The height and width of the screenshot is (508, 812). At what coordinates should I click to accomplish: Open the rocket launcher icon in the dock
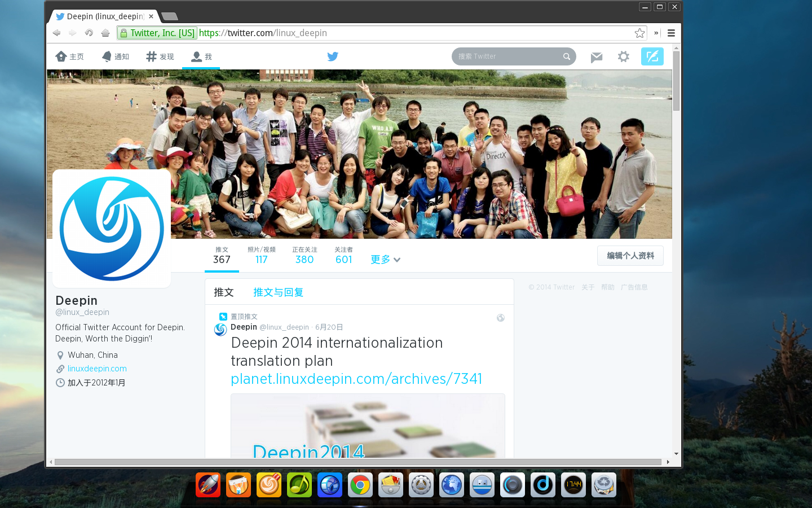[208, 485]
